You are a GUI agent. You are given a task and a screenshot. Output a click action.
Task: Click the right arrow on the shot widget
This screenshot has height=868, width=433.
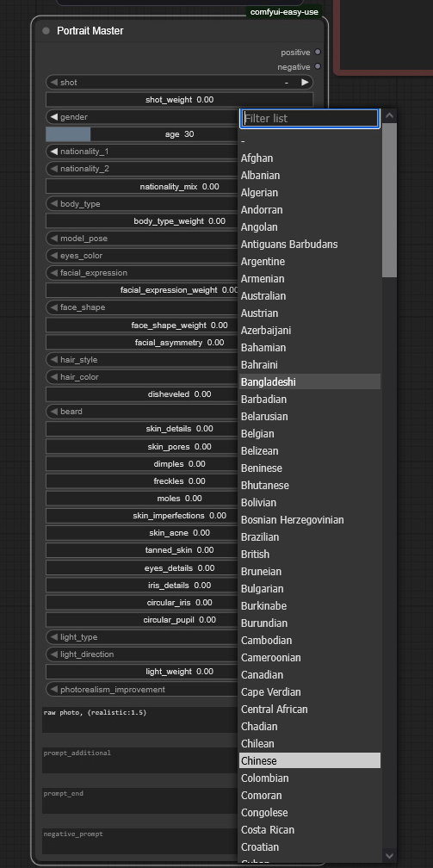pos(305,83)
